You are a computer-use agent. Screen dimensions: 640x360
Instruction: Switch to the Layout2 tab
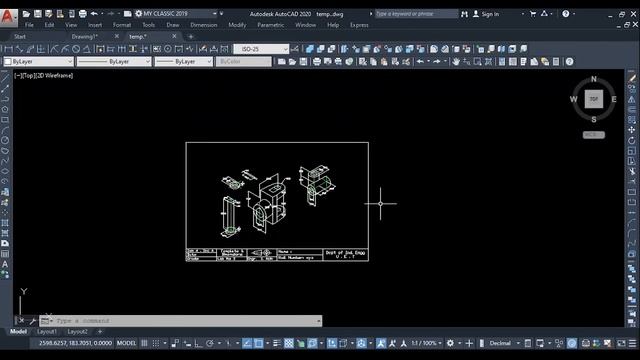(x=77, y=332)
